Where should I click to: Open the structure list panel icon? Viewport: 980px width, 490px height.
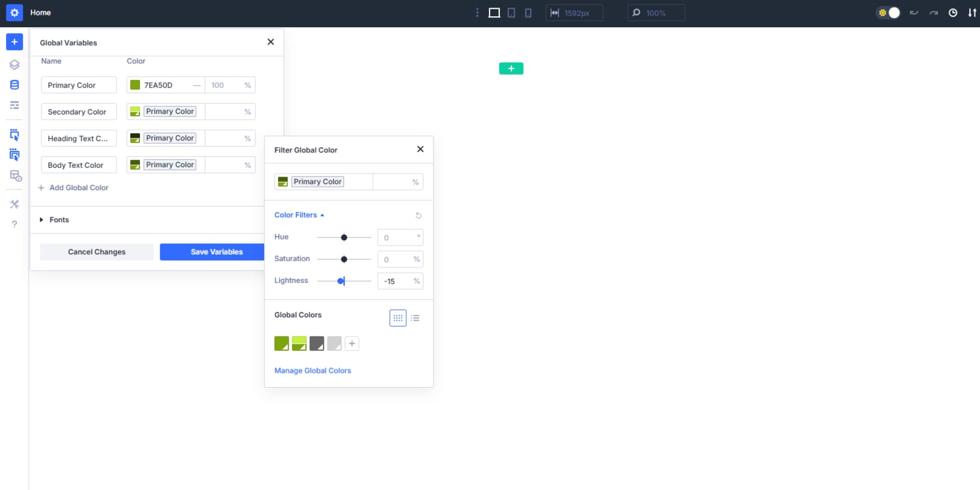coord(14,105)
